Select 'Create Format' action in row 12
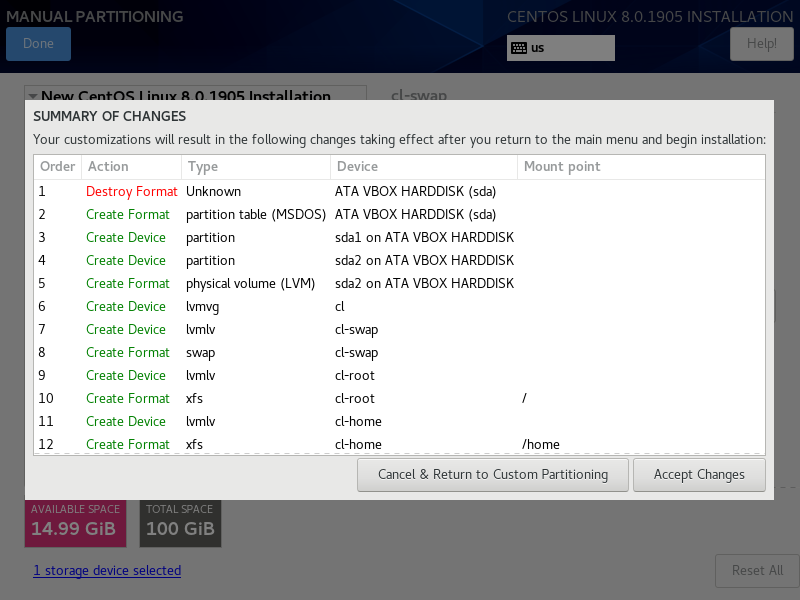 coord(128,444)
